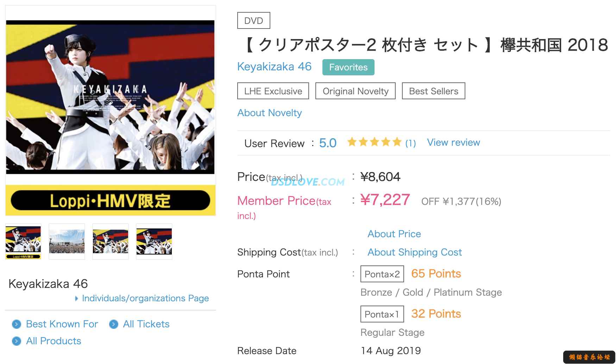Select the stadium crowd thumbnail
The width and height of the screenshot is (616, 364).
click(x=67, y=241)
